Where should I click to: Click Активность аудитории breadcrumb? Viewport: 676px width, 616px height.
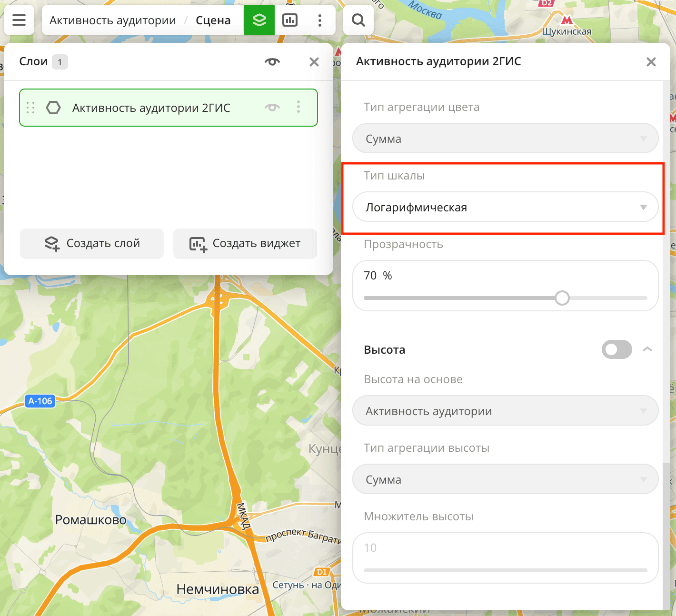pos(113,20)
